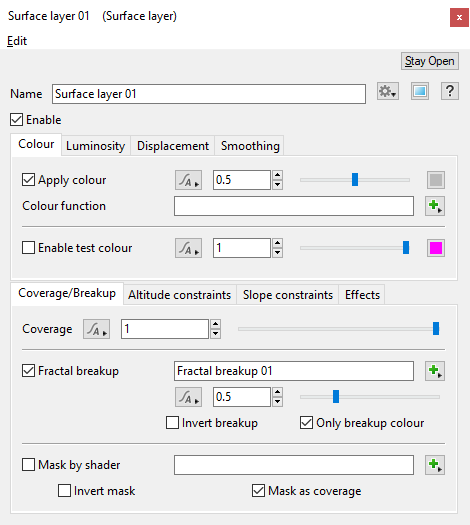The image size is (470, 525).
Task: Open the Edit menu
Action: [x=17, y=41]
